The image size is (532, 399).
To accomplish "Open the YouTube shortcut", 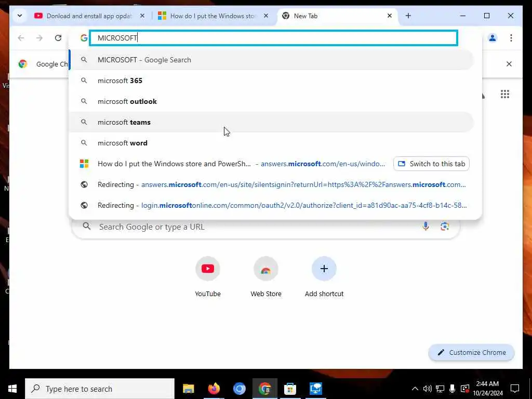I will point(208,276).
